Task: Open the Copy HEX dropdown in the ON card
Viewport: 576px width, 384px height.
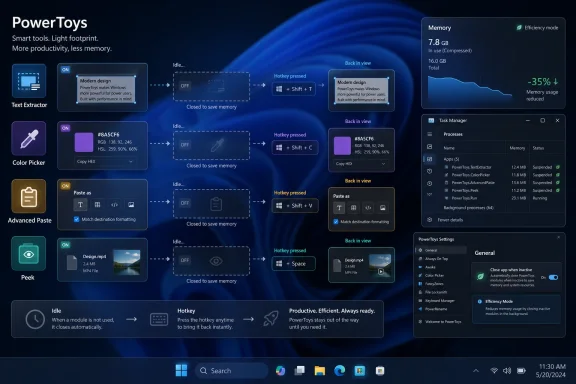Action: point(105,162)
